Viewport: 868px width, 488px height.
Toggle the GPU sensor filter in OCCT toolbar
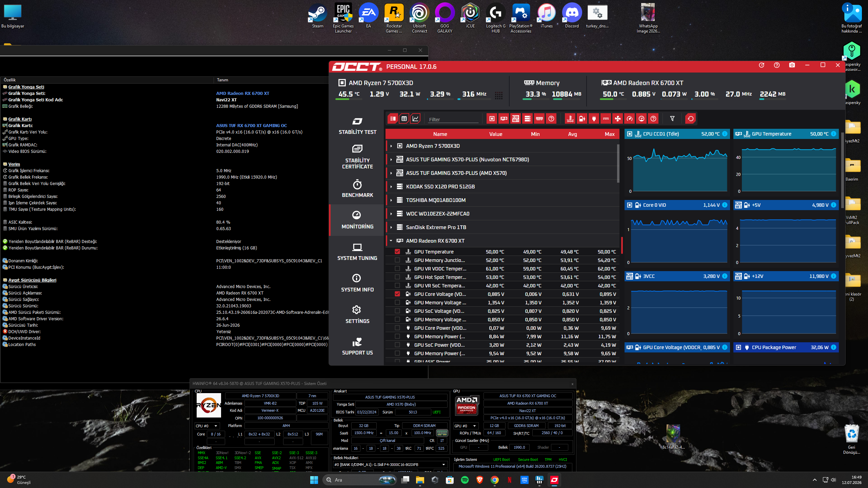504,119
